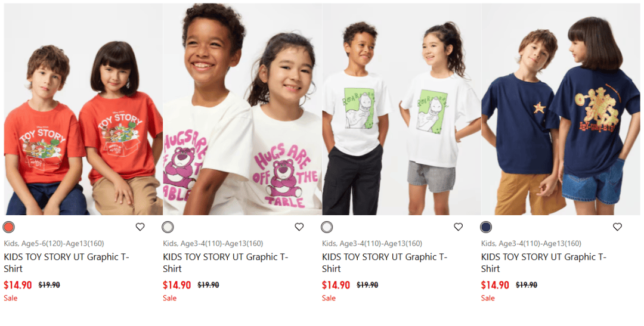Select the red color swatch
The image size is (644, 326).
coord(8,227)
